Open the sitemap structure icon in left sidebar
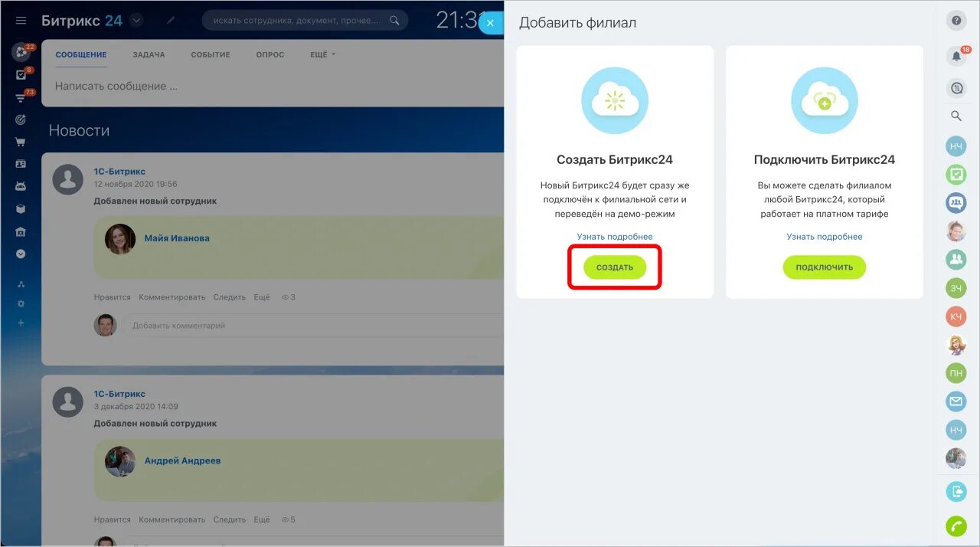 (21, 284)
